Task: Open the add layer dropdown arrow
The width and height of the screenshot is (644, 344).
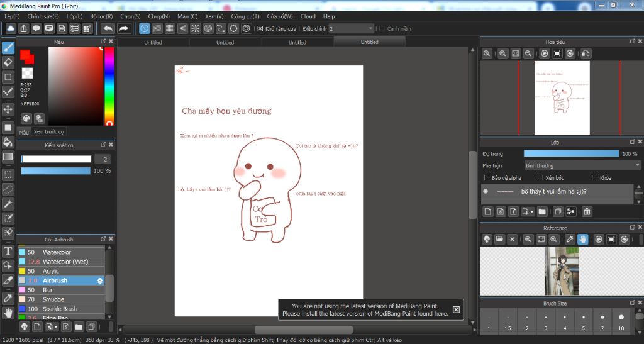Action: 532,212
